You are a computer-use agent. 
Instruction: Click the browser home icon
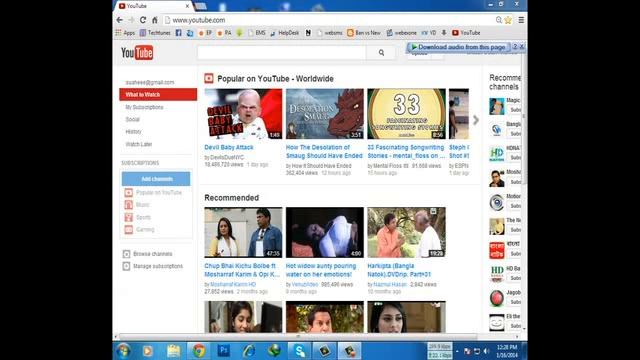(x=155, y=20)
